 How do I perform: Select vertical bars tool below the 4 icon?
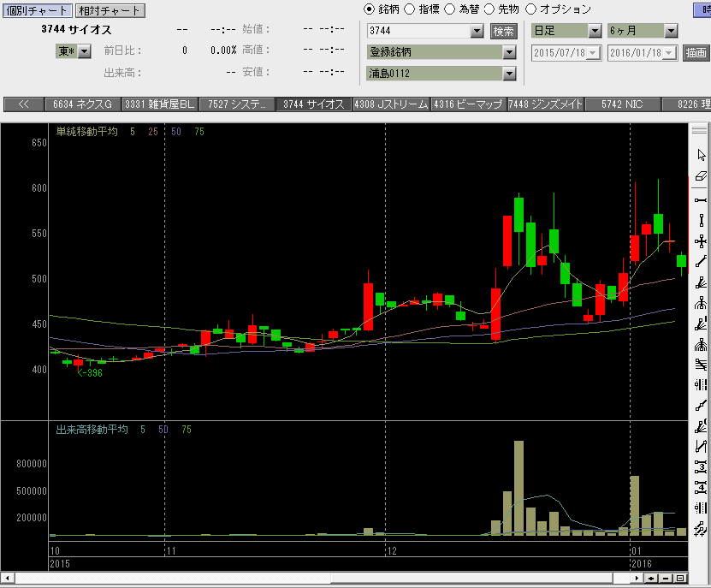click(701, 508)
